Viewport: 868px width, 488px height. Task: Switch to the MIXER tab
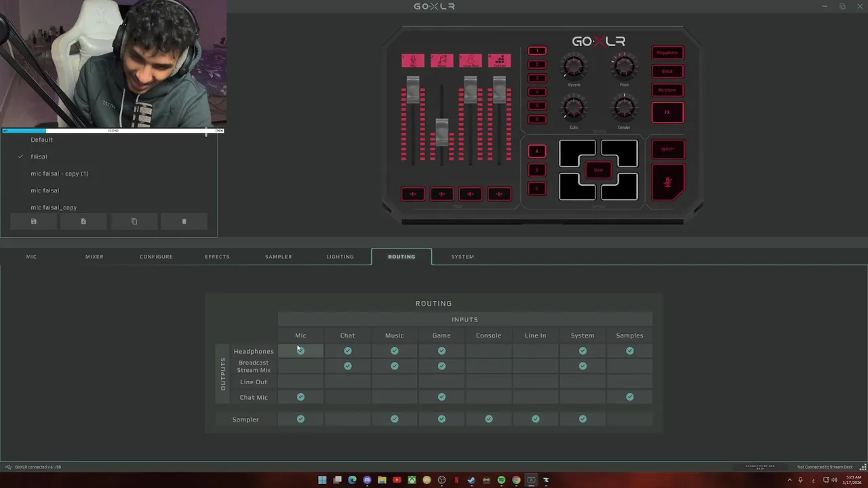click(x=94, y=257)
